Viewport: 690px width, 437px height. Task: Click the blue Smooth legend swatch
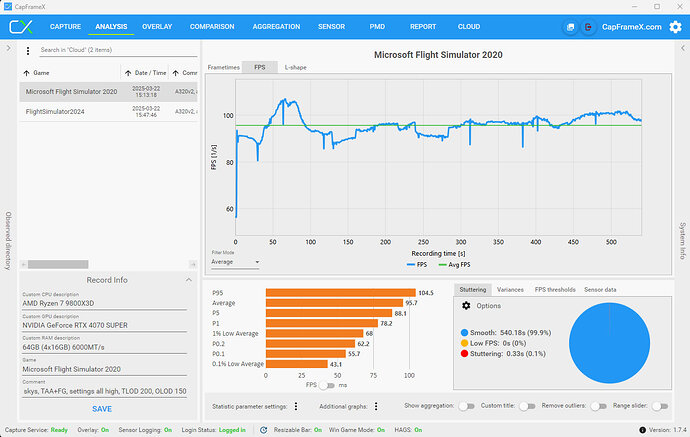click(x=464, y=333)
